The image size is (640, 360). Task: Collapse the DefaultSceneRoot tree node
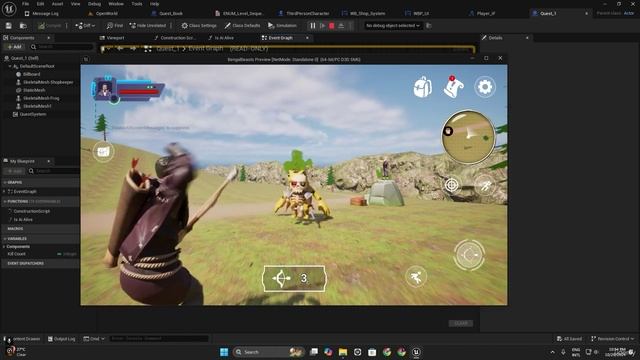pyautogui.click(x=10, y=66)
